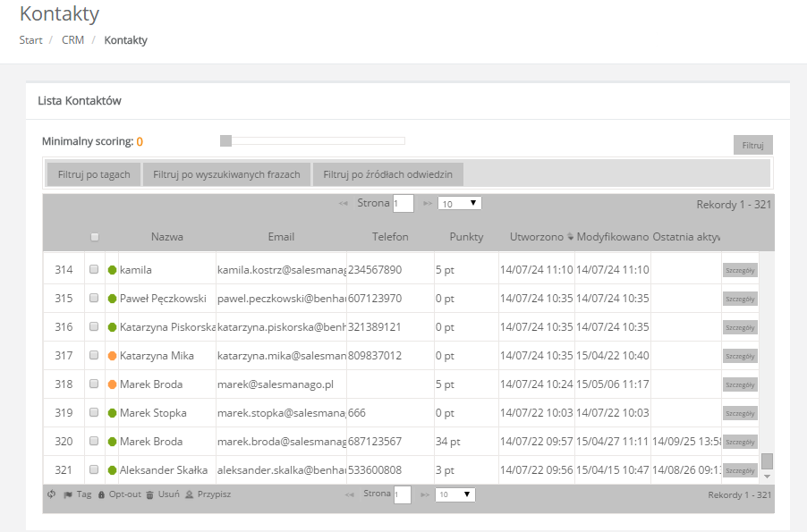The width and height of the screenshot is (807, 532).
Task: Click the Minimalny scoring slider handle
Action: (225, 141)
